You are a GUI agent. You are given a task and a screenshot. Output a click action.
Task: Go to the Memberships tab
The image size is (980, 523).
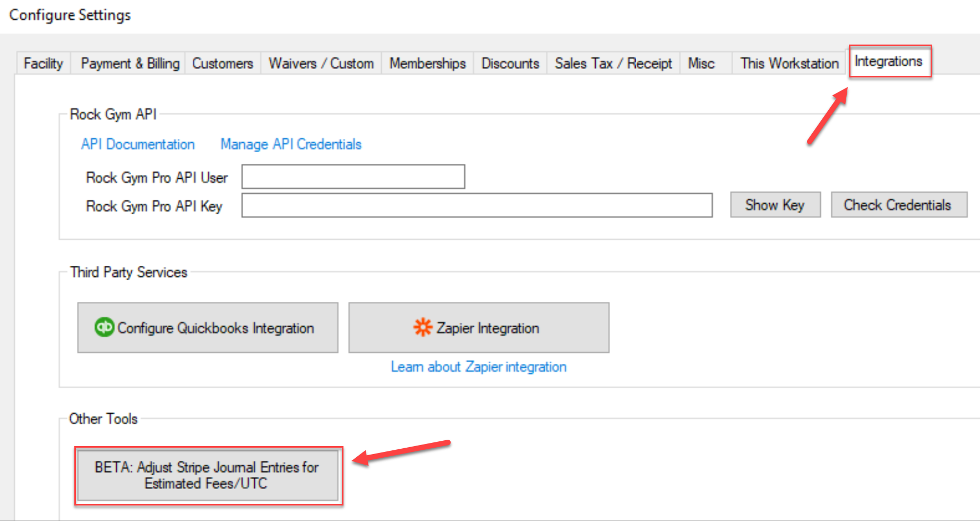click(427, 64)
